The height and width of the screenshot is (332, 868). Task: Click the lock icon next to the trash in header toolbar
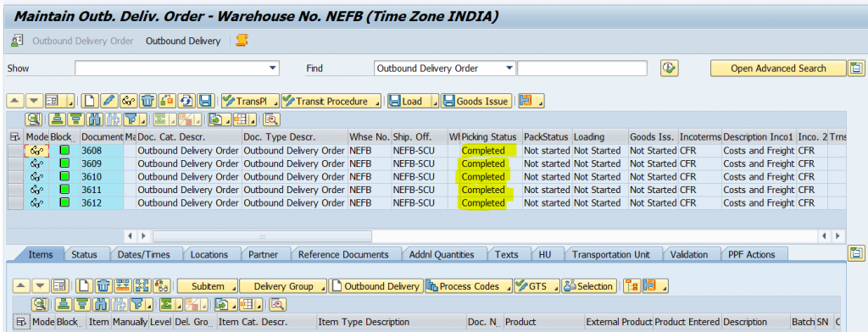tap(167, 102)
